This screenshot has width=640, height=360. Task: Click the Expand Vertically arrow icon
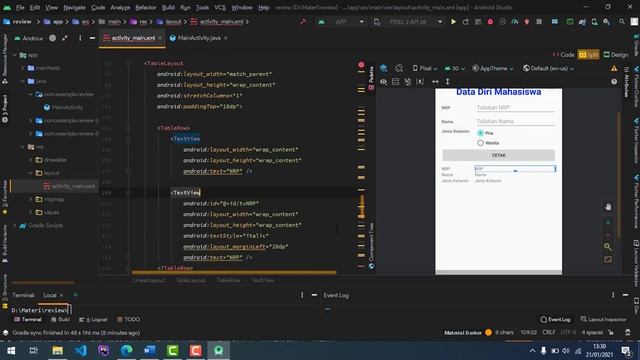[447, 82]
